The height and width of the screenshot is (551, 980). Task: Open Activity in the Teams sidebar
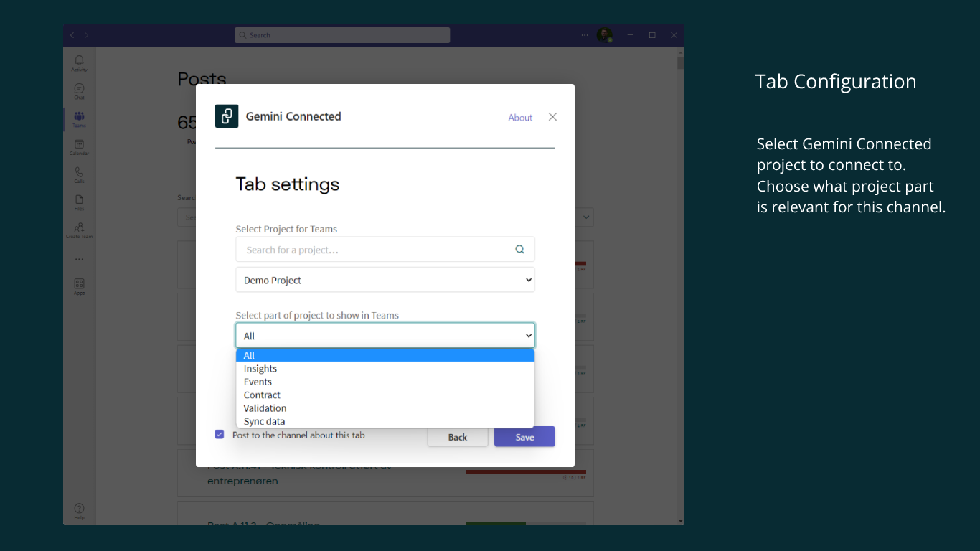[x=79, y=63]
